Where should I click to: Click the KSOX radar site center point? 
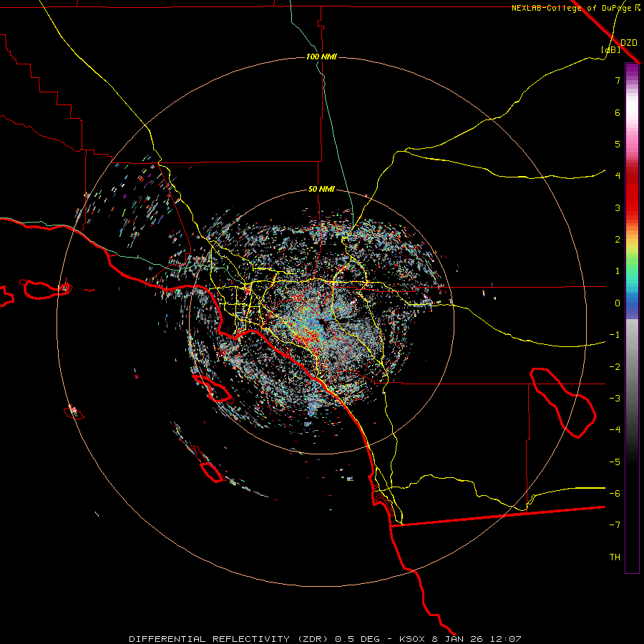point(322,321)
